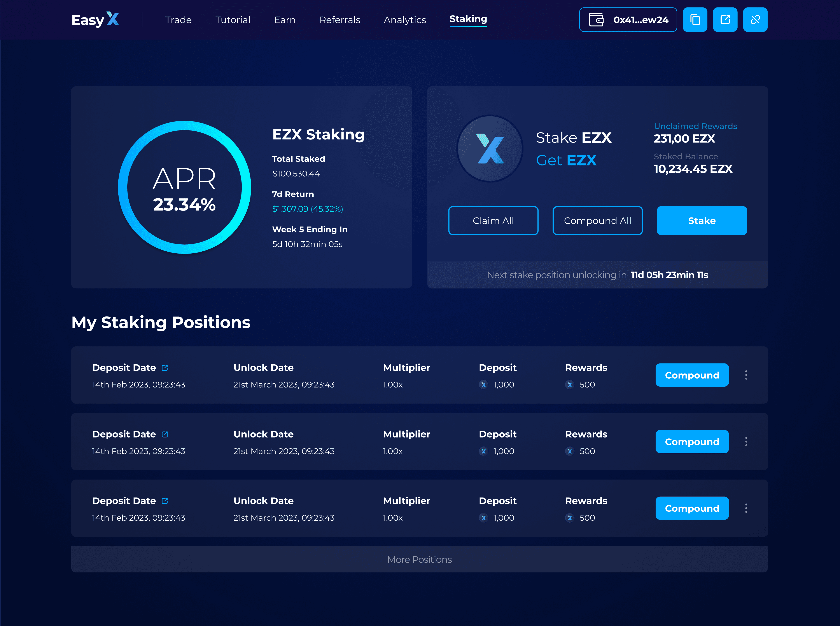Click EZX token icon beside third row's 1,000 deposit

pyautogui.click(x=483, y=518)
